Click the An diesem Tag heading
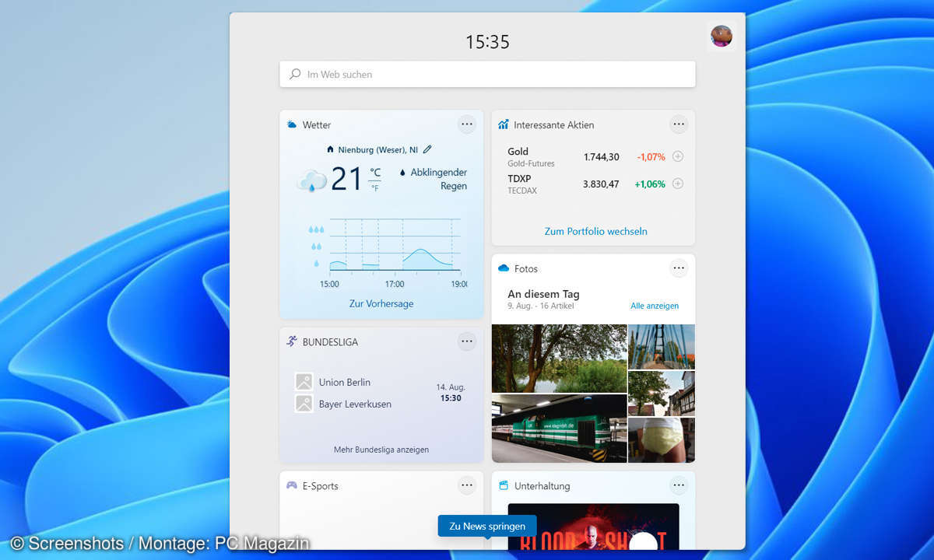This screenshot has width=934, height=560. (543, 294)
